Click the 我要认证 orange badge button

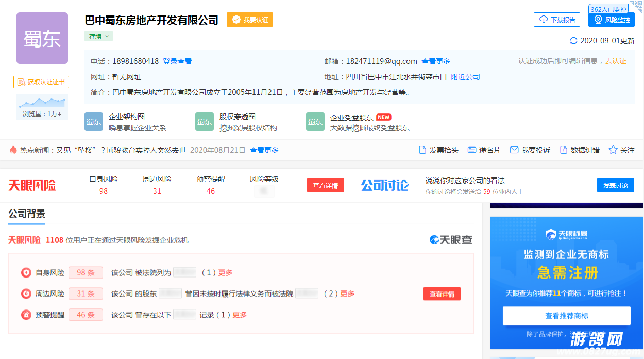(x=250, y=20)
